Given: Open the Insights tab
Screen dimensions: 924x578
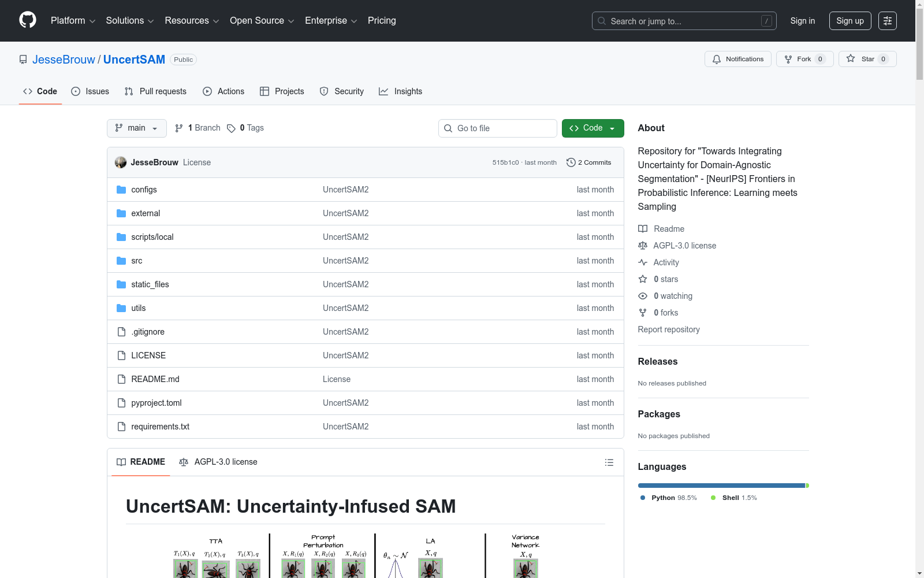Looking at the screenshot, I should tap(401, 91).
